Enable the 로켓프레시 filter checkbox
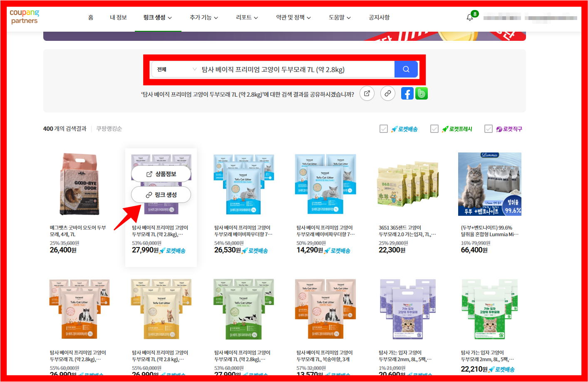This screenshot has height=382, width=588. pyautogui.click(x=434, y=129)
